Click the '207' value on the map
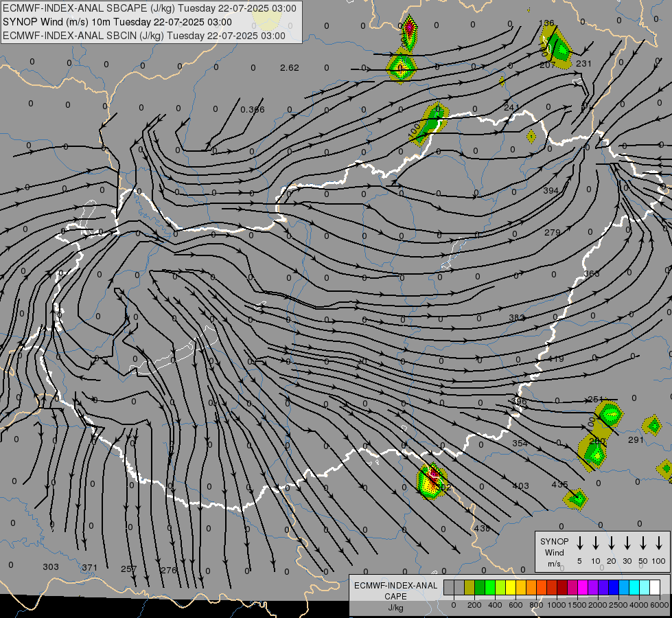672x618 pixels. [548, 65]
